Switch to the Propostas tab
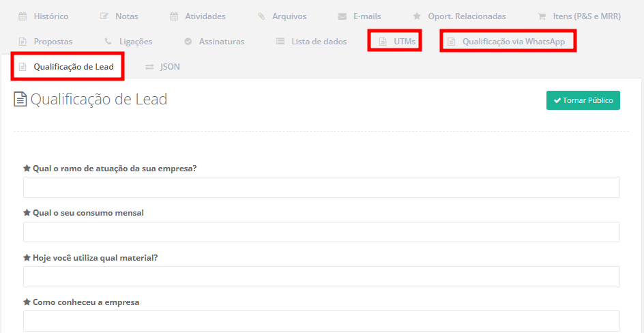This screenshot has height=333, width=644. 53,42
